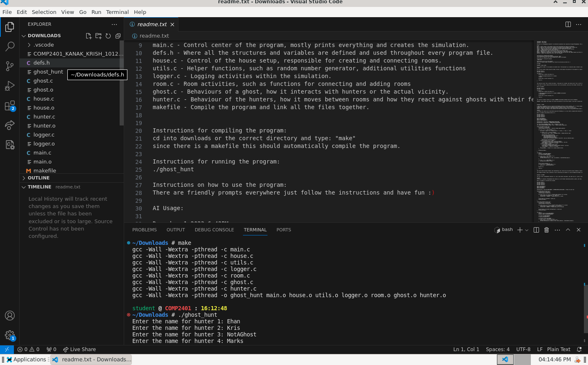Open the Extensions view
The height and width of the screenshot is (365, 588).
coord(10,105)
